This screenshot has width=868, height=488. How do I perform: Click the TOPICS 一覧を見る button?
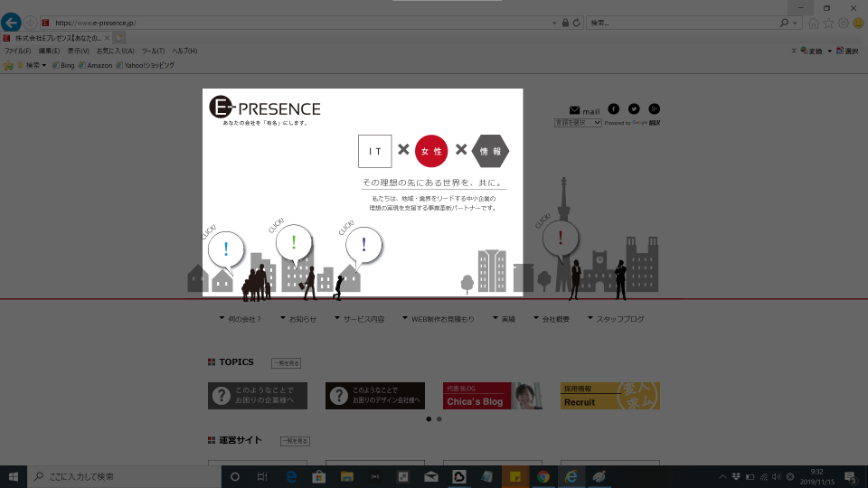point(287,363)
